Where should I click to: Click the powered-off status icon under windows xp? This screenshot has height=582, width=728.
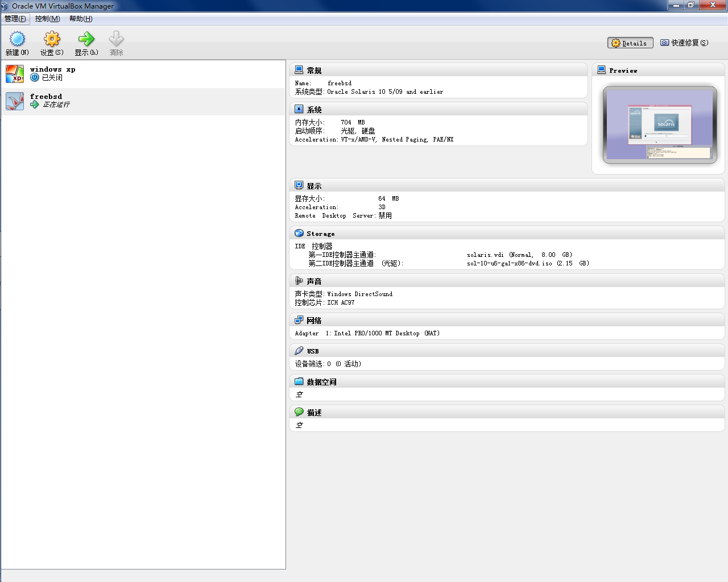(x=35, y=77)
